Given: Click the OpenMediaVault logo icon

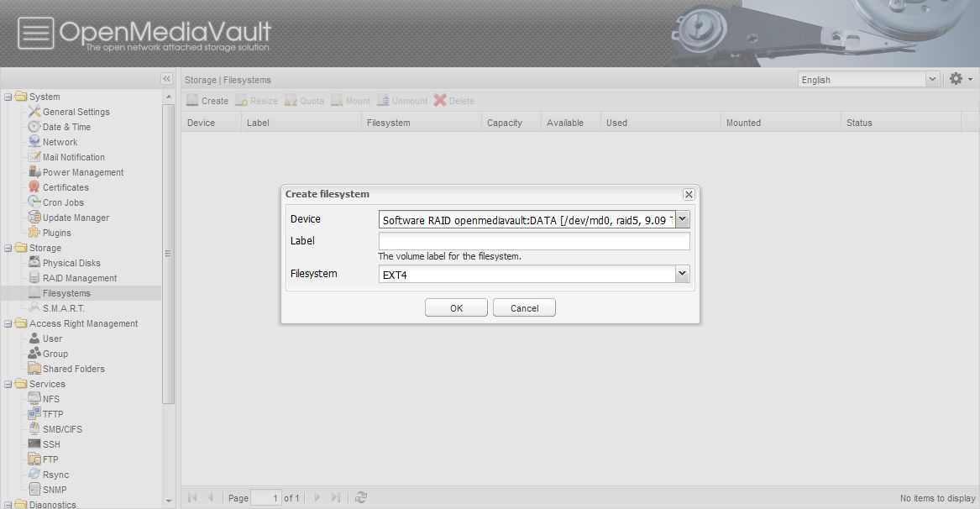Looking at the screenshot, I should coord(35,33).
